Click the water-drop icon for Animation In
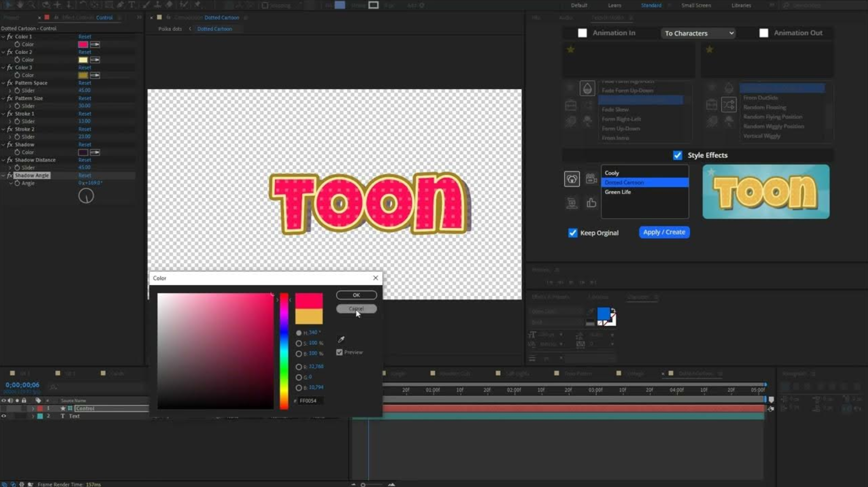 point(587,88)
